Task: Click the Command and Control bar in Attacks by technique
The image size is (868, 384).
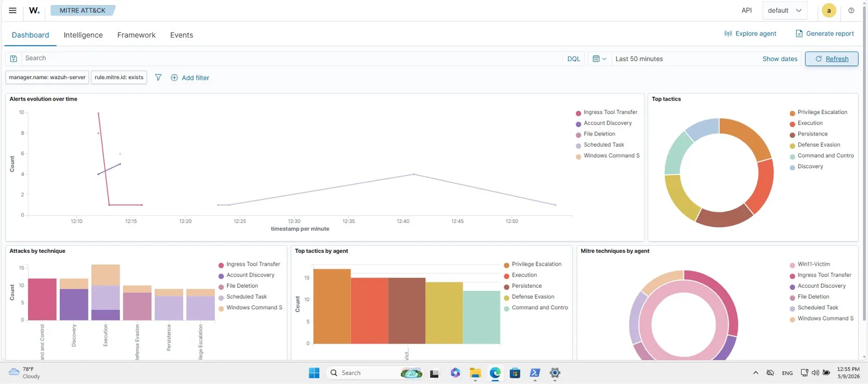Action: click(43, 299)
